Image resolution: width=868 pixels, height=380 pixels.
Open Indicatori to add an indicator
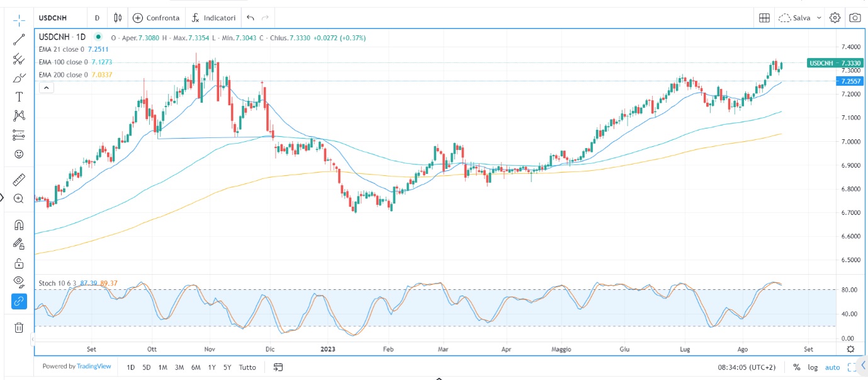coord(213,18)
